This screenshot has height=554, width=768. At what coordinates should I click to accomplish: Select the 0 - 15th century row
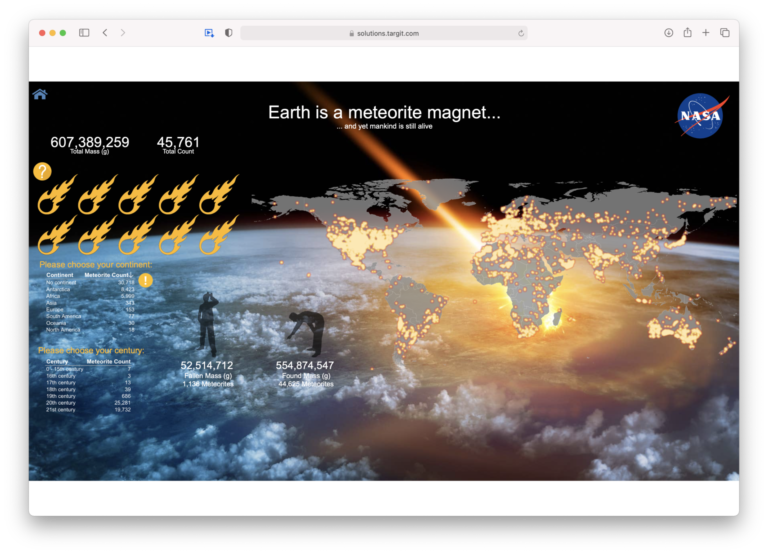89,369
